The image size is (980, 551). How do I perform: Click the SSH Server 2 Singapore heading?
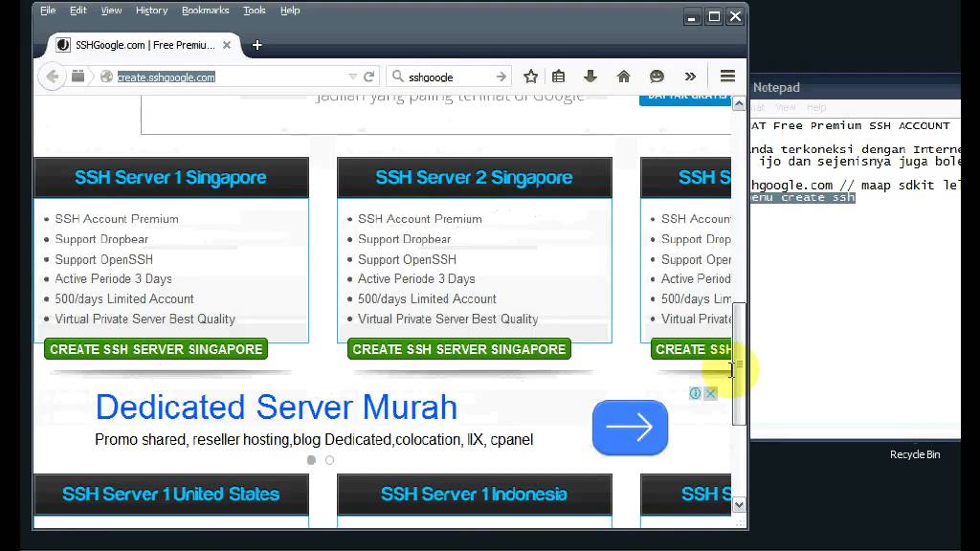474,177
